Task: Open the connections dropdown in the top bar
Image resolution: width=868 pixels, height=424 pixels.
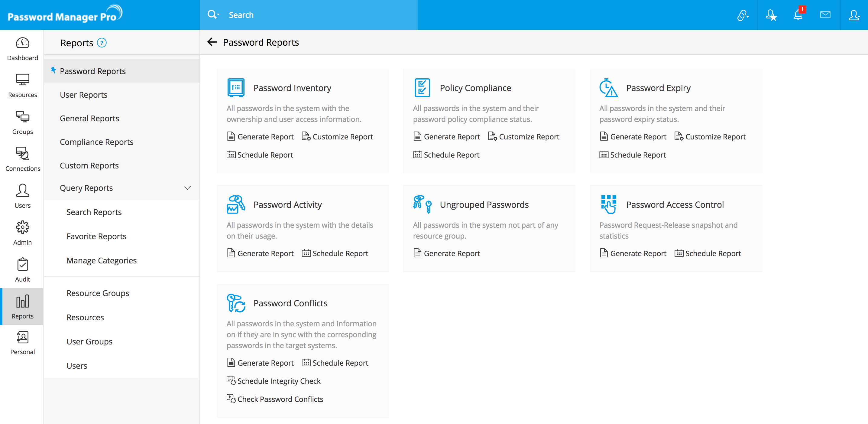Action: 743,15
